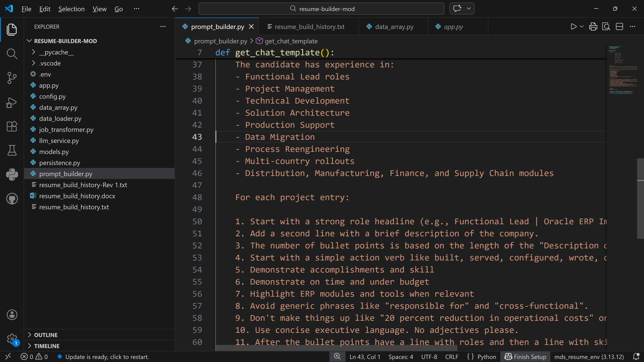
Task: Open the Python extension sidebar view
Action: point(12,174)
